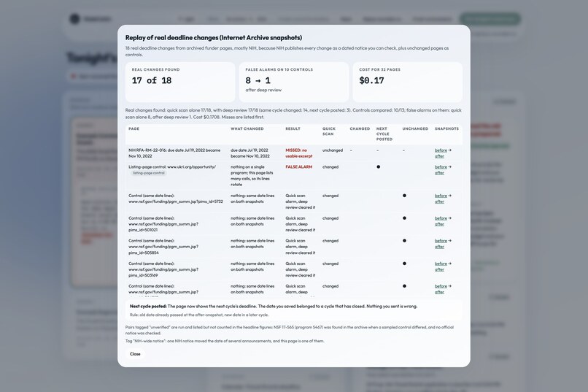The height and width of the screenshot is (392, 588).
Task: Open the before snapshot for pims_id=503169 control
Action: point(441,264)
